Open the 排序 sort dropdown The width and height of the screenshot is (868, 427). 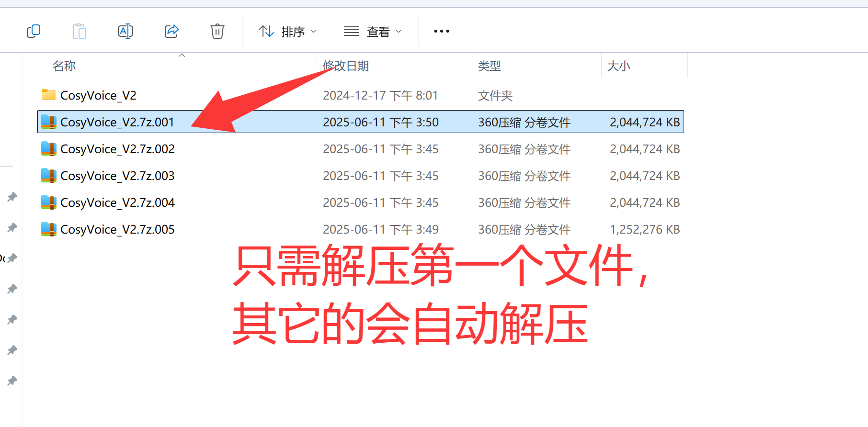point(287,32)
